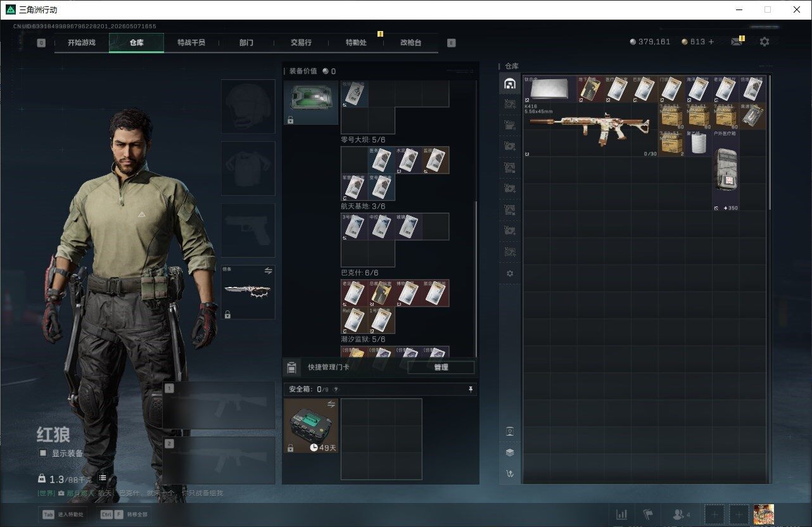Screen dimensions: 812x527
Task: Click the player avatar in bottom corner
Action: coord(763,514)
